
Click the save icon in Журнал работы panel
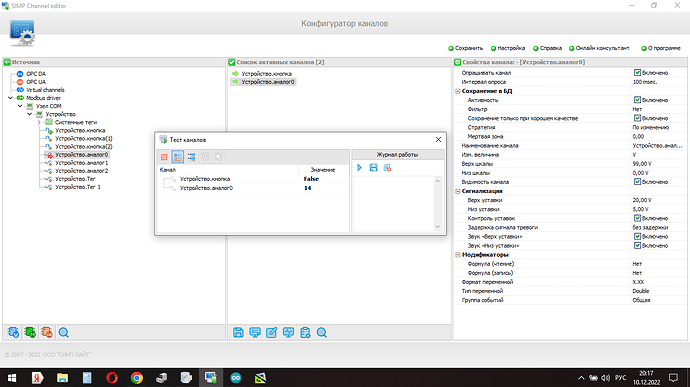coord(373,168)
